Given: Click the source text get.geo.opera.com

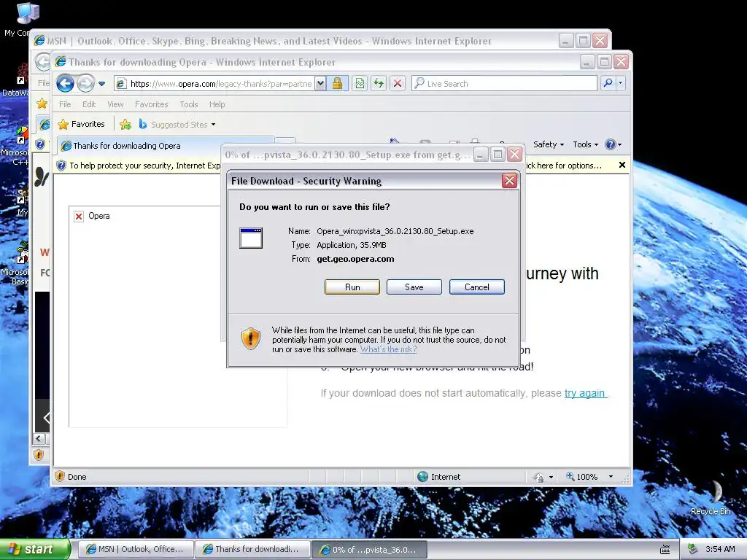Looking at the screenshot, I should 355,259.
